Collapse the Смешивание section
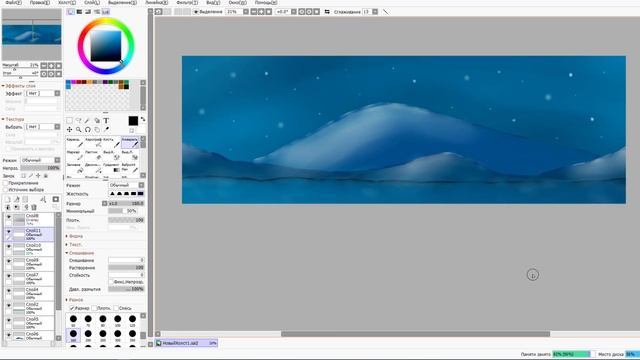This screenshot has height=360, width=640. (80, 253)
